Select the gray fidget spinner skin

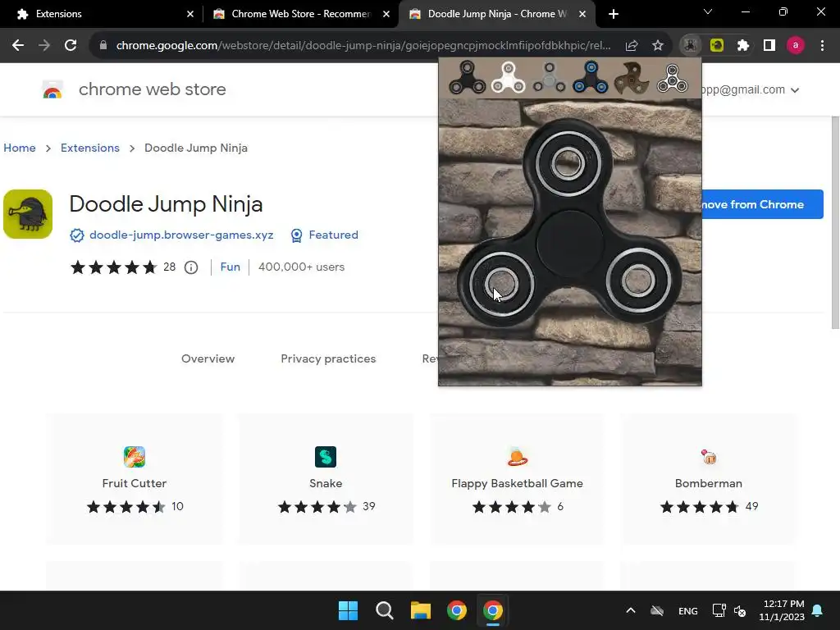click(549, 78)
